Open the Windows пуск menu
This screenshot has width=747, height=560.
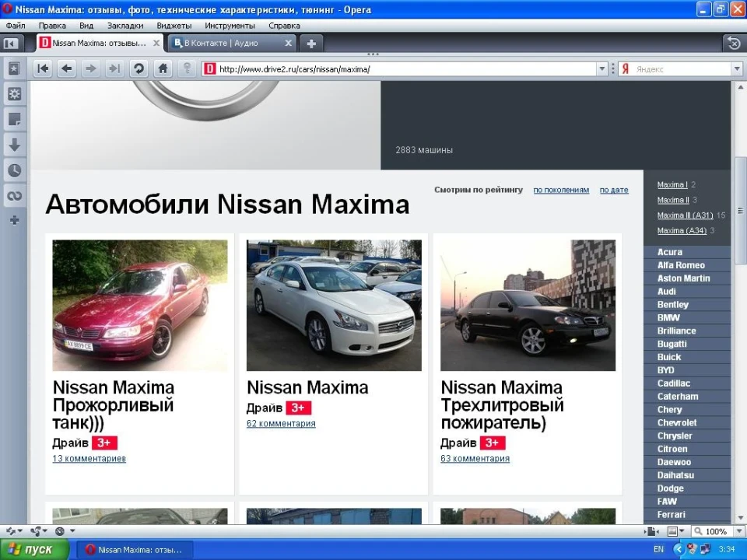tap(34, 550)
